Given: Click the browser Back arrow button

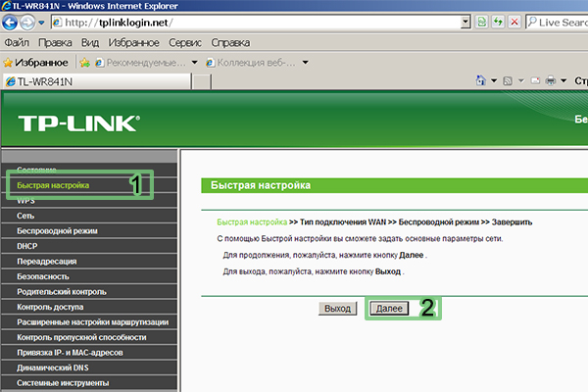Looking at the screenshot, I should [x=13, y=22].
